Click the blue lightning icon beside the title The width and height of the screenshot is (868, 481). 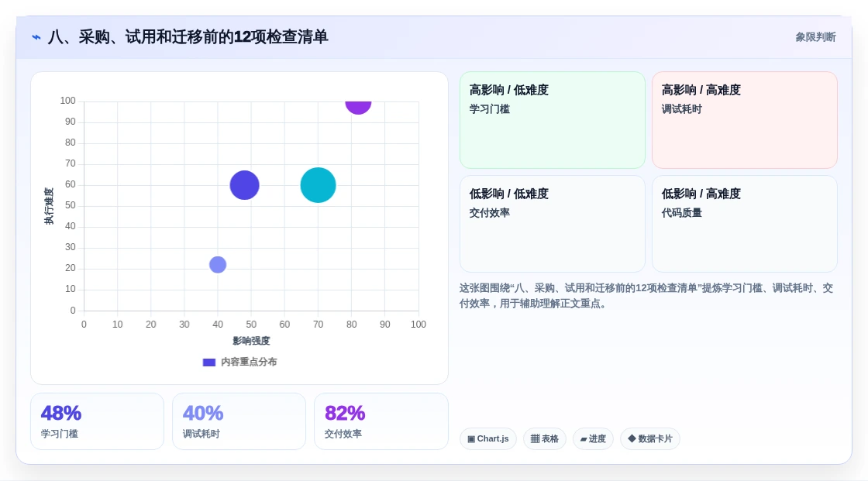(x=36, y=37)
